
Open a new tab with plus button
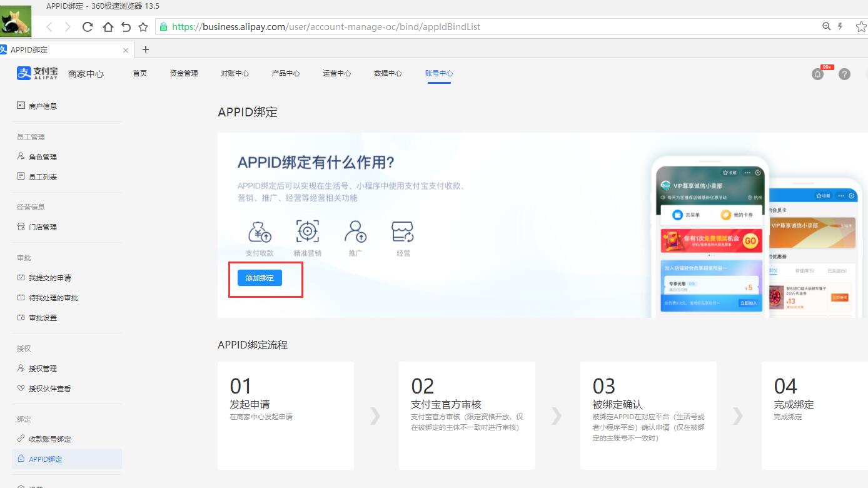coord(146,49)
